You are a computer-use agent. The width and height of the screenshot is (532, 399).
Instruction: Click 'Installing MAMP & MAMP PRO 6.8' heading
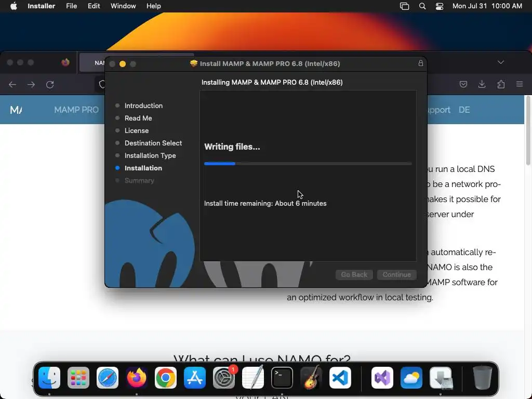coord(272,83)
